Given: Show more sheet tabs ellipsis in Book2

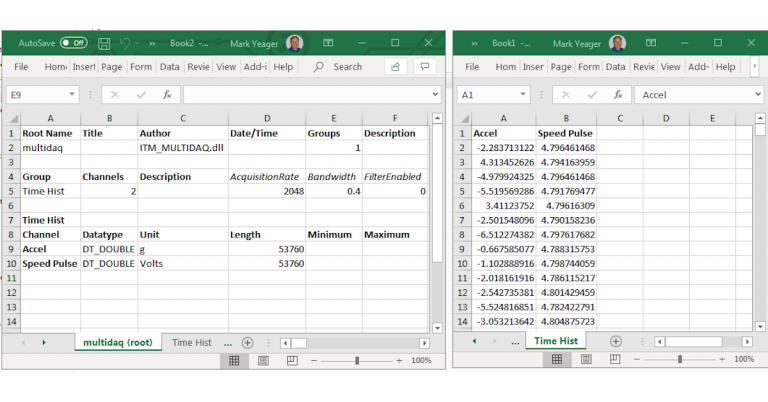Looking at the screenshot, I should click(228, 343).
